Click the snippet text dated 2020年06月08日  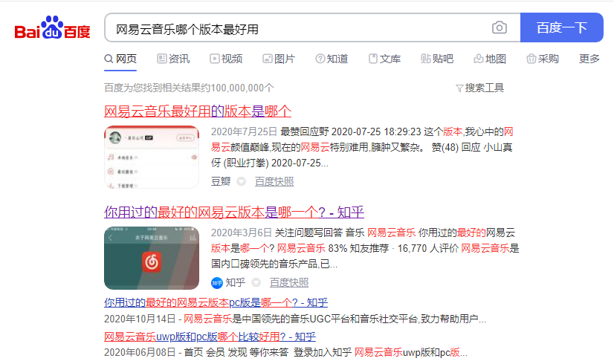pos(286,352)
